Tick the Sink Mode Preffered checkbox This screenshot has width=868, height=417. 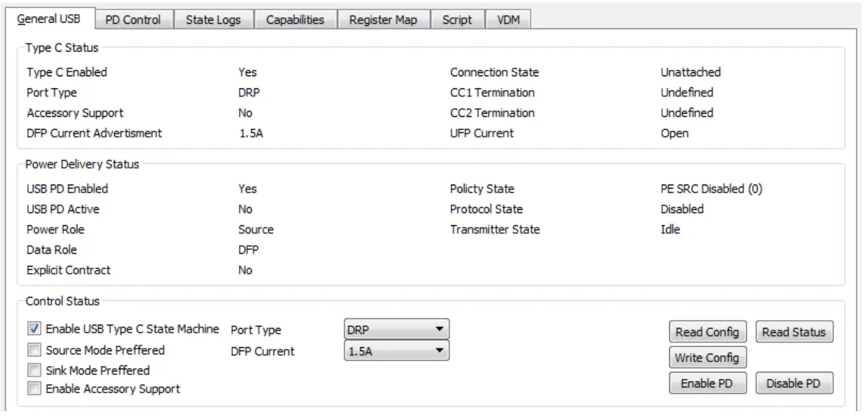(x=34, y=371)
